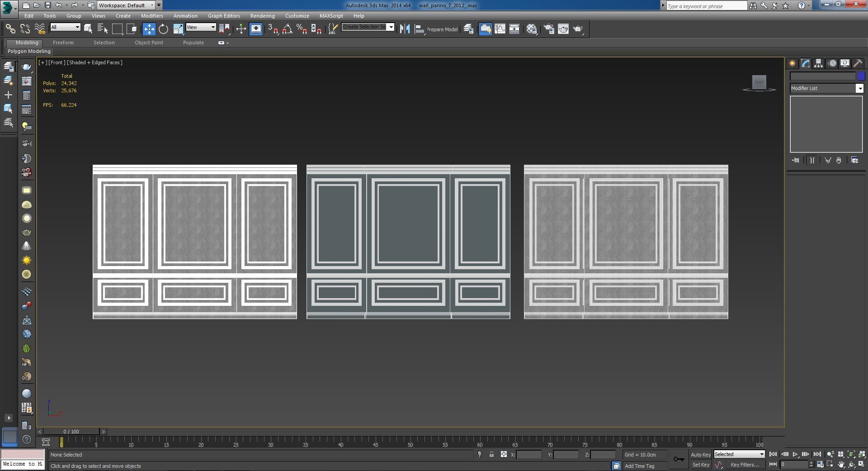The width and height of the screenshot is (868, 471).
Task: Open the Modifiers menu
Action: [152, 16]
